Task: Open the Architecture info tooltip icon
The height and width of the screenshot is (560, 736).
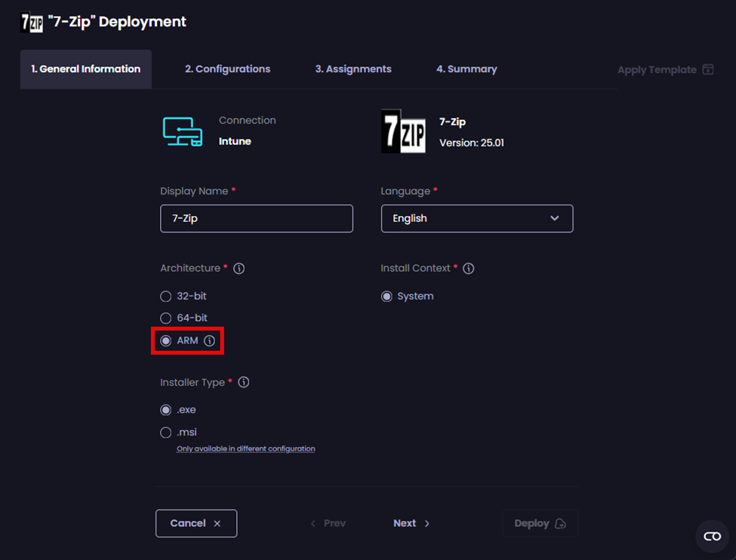Action: point(239,268)
